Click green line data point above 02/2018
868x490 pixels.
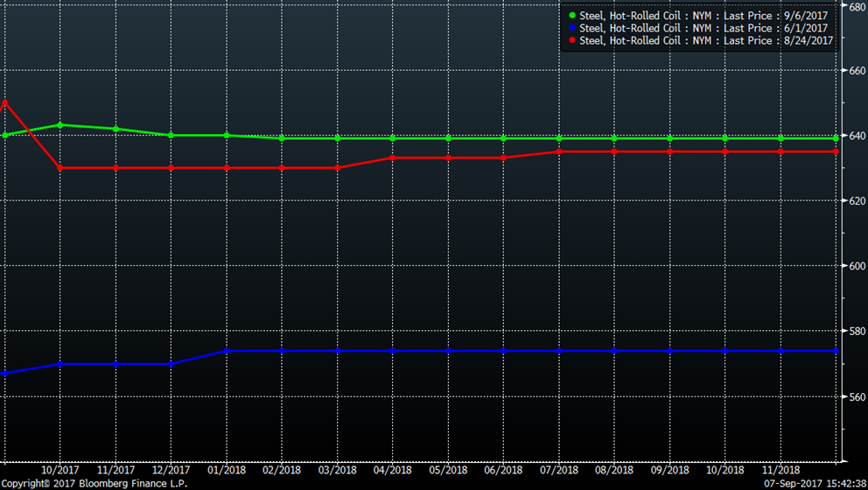pos(282,138)
